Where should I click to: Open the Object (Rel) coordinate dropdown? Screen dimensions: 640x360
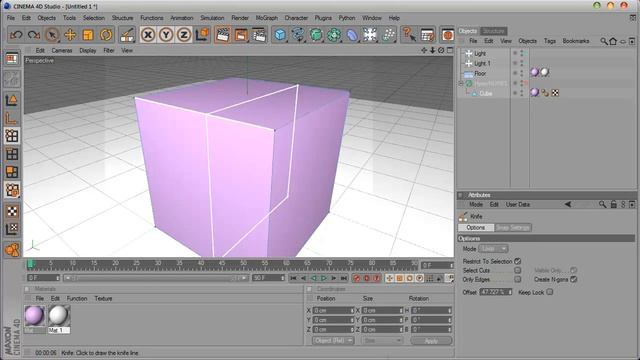click(x=333, y=340)
